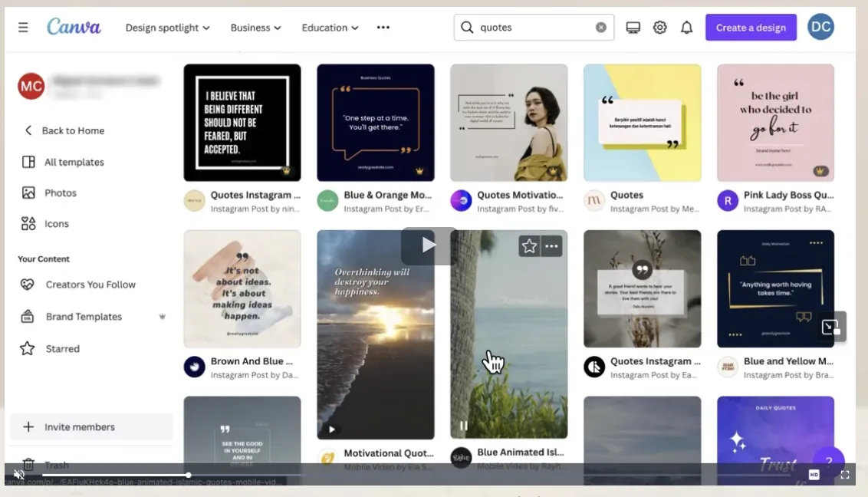Click the Canva logo
Viewport: 868px width, 497px height.
[x=74, y=27]
